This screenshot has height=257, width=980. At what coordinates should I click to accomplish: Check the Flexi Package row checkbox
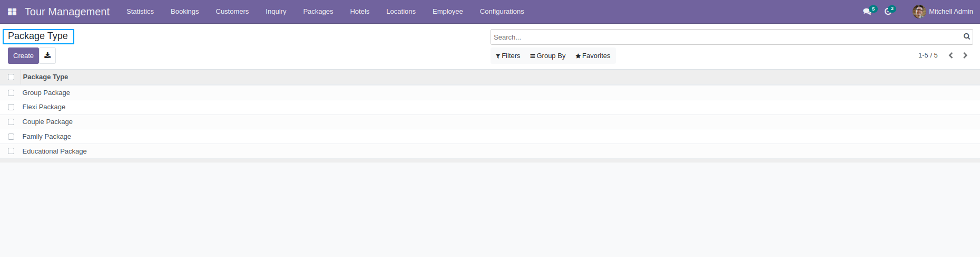(11, 107)
